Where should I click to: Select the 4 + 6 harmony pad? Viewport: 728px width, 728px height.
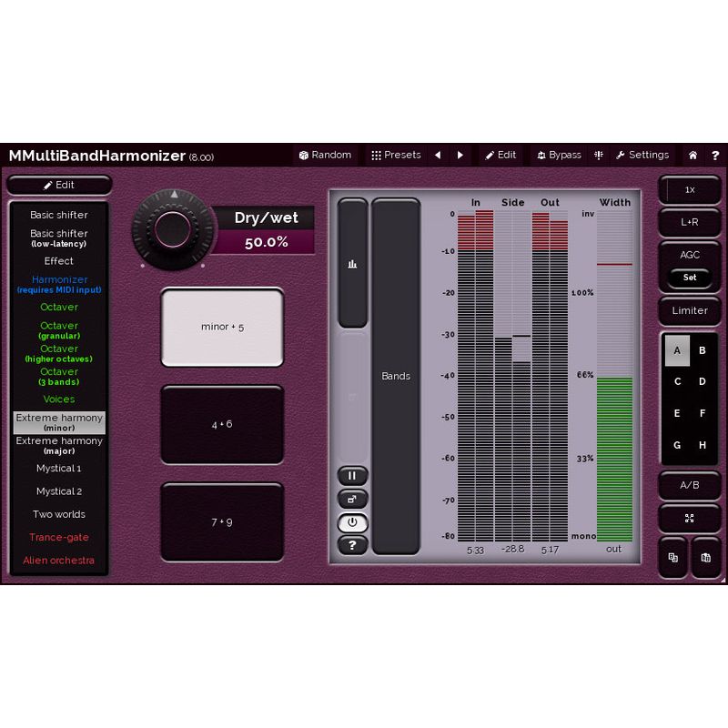tap(222, 424)
